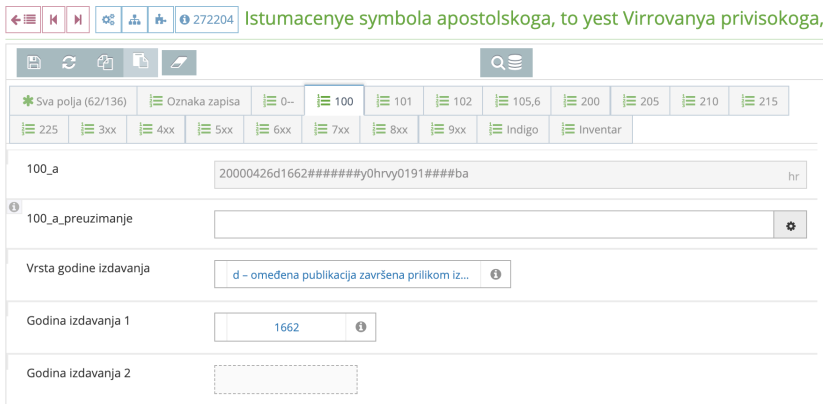
Task: Switch to the 101 tab
Action: click(x=394, y=101)
